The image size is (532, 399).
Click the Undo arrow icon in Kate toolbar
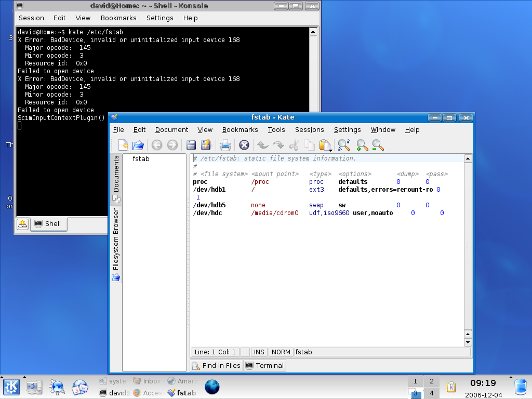(x=262, y=145)
